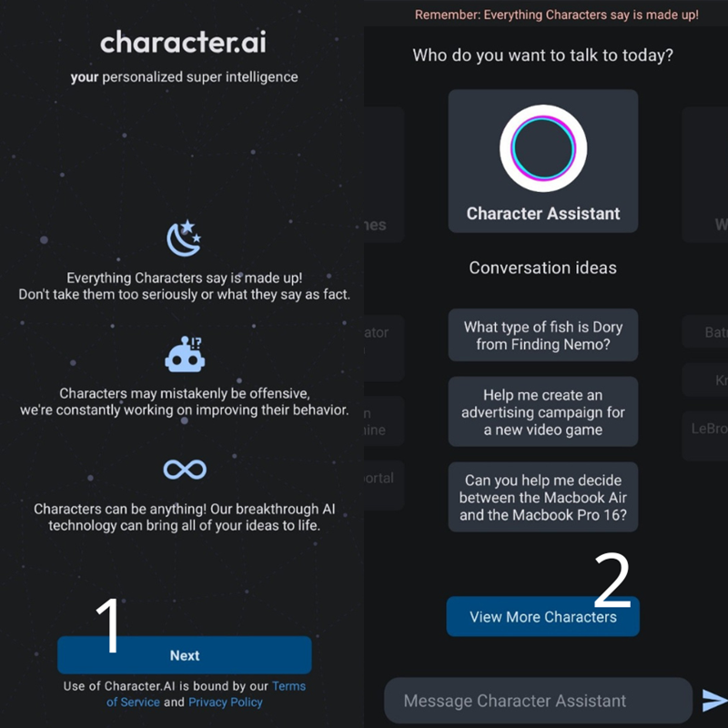Open the partially visible Bat character card
The height and width of the screenshot is (728, 728).
pos(708,332)
